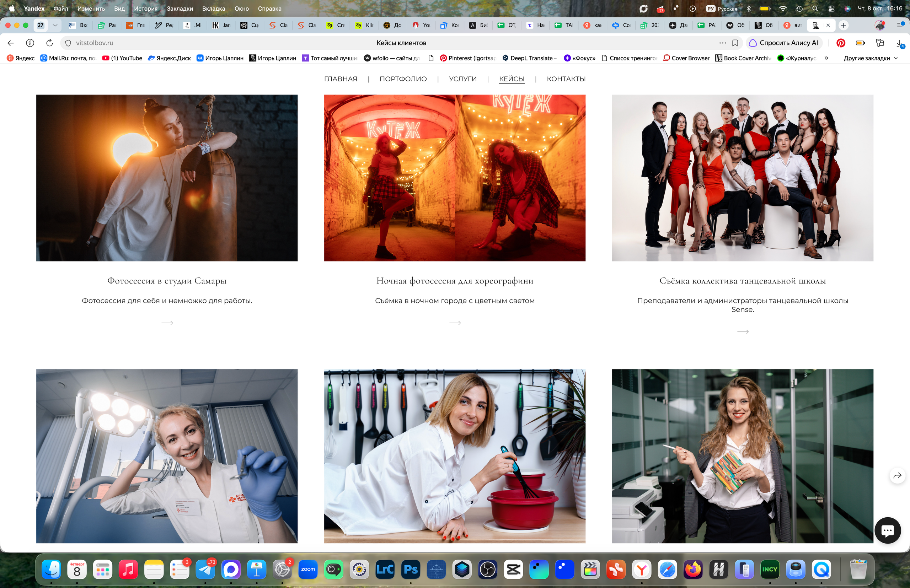Open Фотосессия в студии Самары case title
The height and width of the screenshot is (588, 910).
(x=167, y=281)
